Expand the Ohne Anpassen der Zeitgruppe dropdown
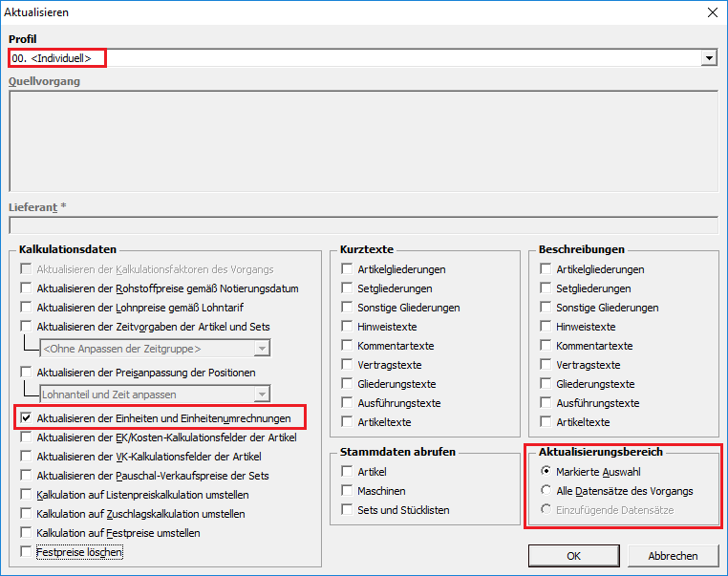The image size is (728, 576). 261,349
